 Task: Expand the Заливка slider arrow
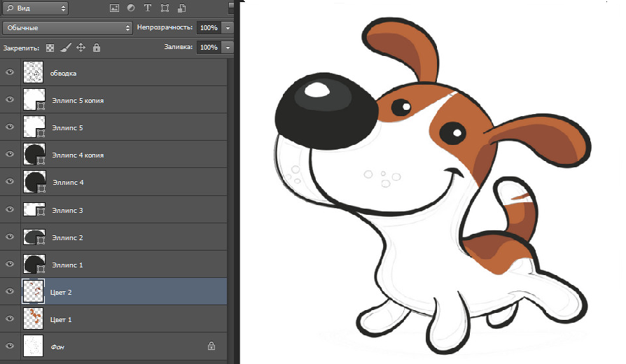[228, 48]
